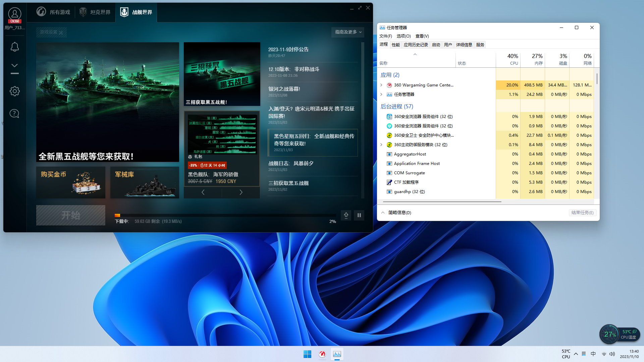Image resolution: width=644 pixels, height=362 pixels.
Task: Open 军械库 tile
Action: (145, 182)
